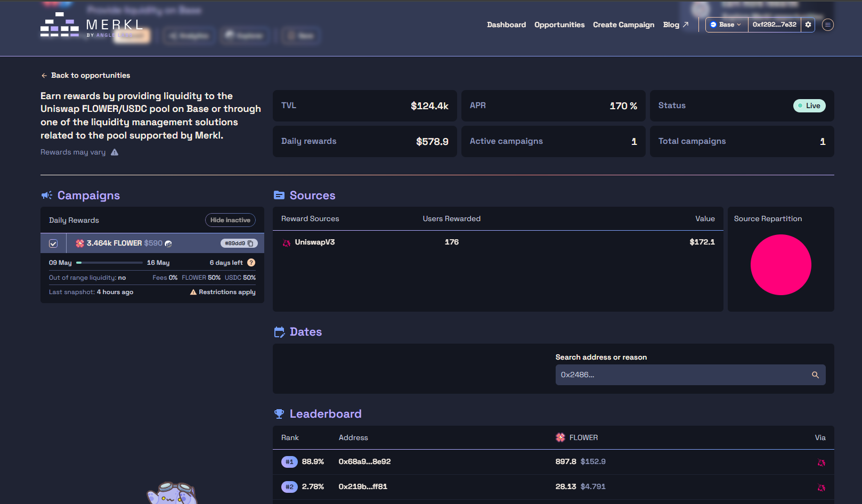Screen dimensions: 862x504
Task: Open the Dashboard page
Action: [506, 25]
